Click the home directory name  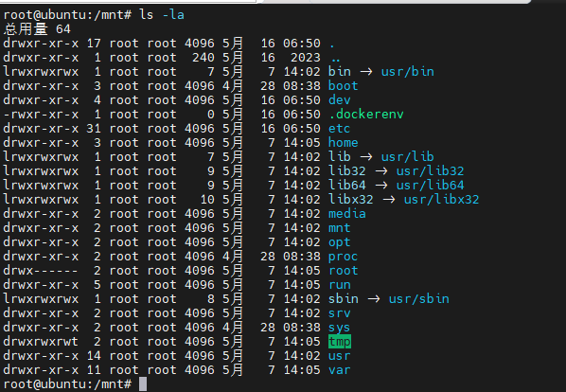(343, 143)
